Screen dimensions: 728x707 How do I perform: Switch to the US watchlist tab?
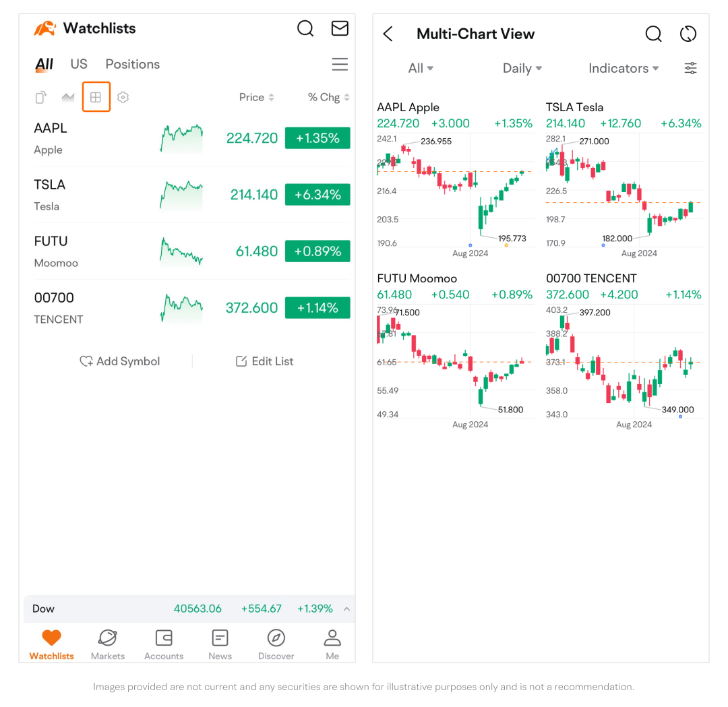click(x=79, y=64)
